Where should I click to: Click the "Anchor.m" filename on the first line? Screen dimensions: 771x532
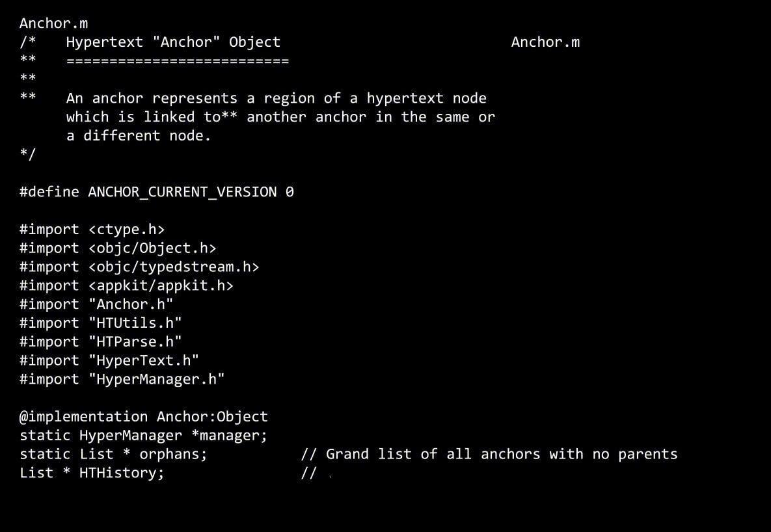point(53,23)
